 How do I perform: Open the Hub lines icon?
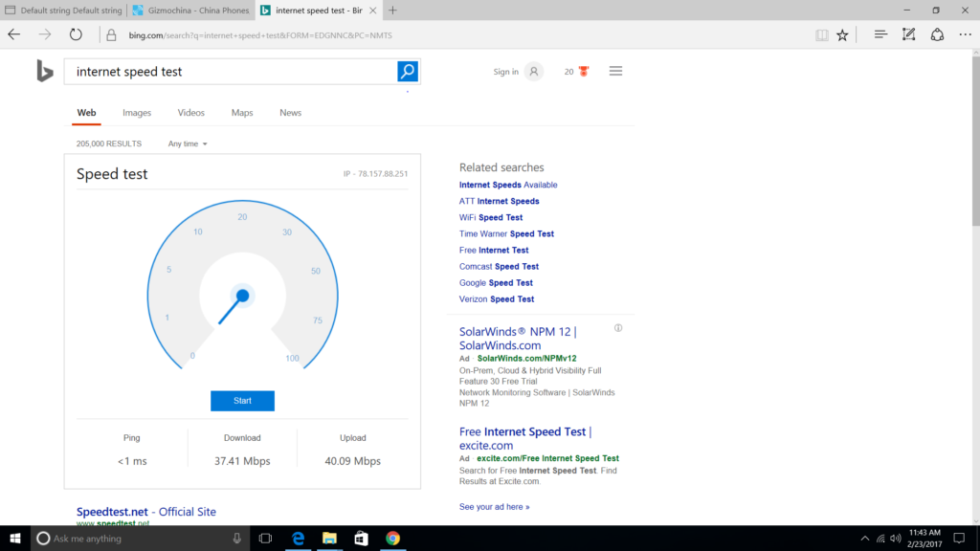[880, 35]
